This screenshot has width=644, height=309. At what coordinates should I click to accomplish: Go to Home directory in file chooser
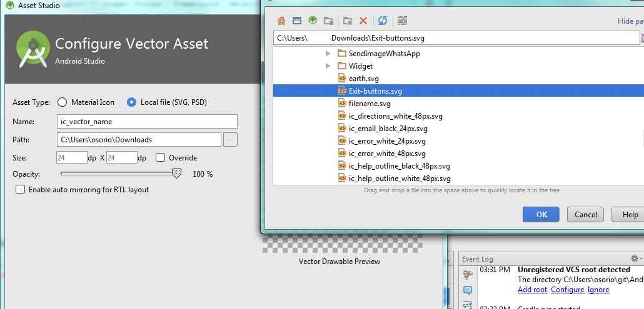coord(281,21)
